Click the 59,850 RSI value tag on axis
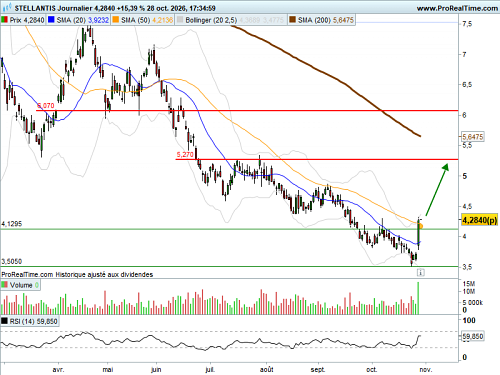 [473, 336]
